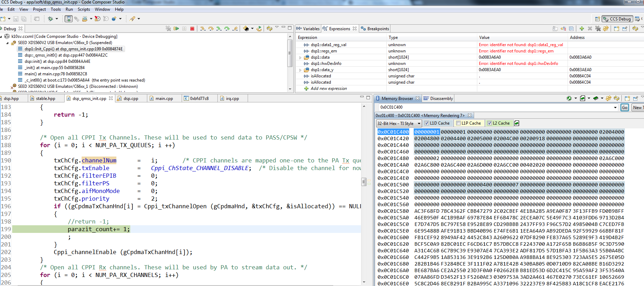This screenshot has height=286, width=644.
Task: Click Open Perspective icon near CCS Debug
Action: click(x=597, y=19)
